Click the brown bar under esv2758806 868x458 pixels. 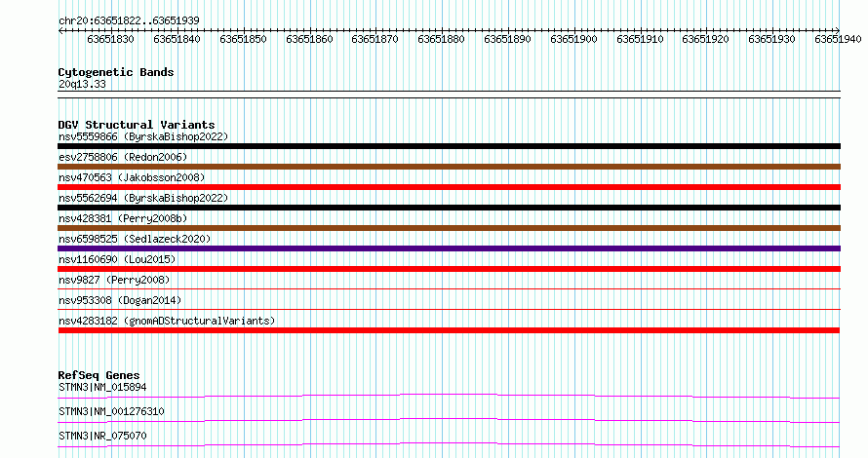[x=449, y=167]
